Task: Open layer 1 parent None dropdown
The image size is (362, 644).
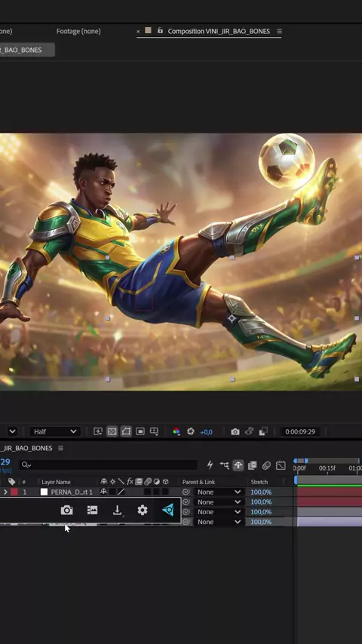Action: click(219, 492)
